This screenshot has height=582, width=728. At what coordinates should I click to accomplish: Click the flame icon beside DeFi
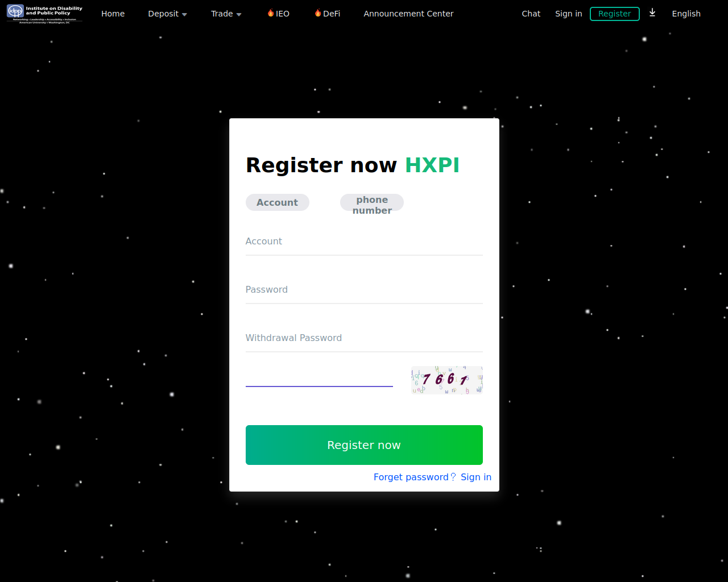click(318, 13)
